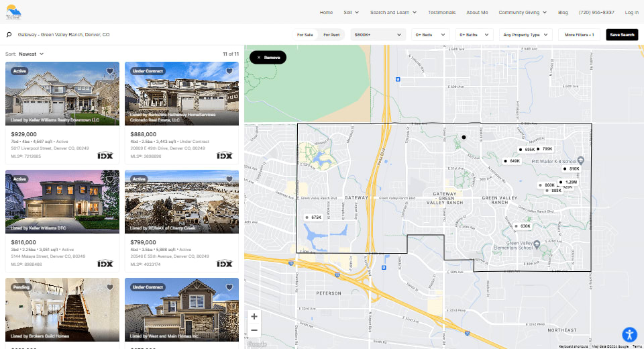Viewport: 644px width, 349px height.
Task: Click the Save Search button
Action: pyautogui.click(x=622, y=35)
